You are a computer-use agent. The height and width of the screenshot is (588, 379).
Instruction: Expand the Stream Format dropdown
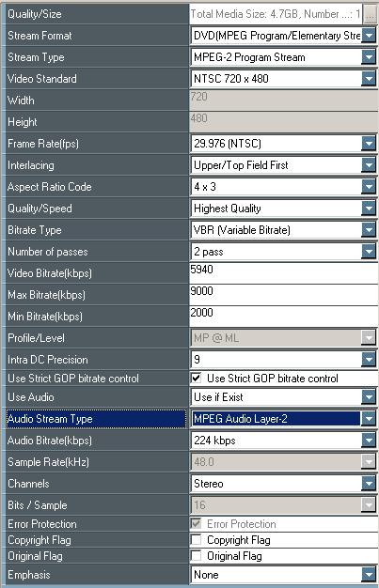point(369,36)
